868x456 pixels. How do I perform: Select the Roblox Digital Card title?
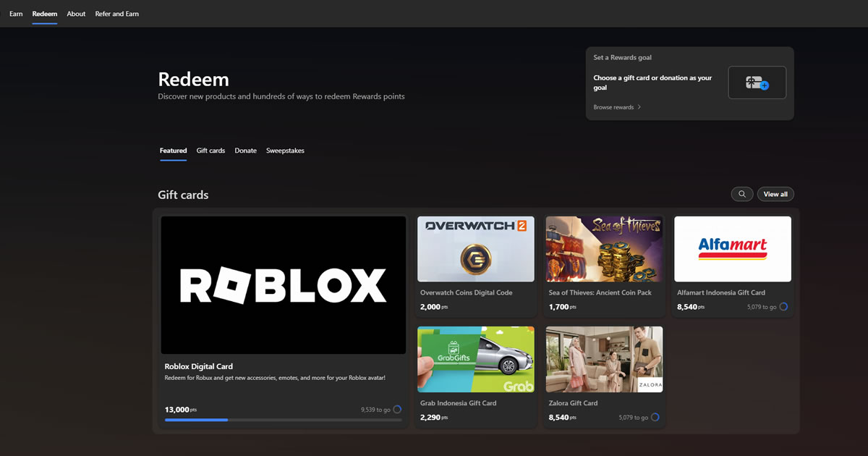click(199, 366)
